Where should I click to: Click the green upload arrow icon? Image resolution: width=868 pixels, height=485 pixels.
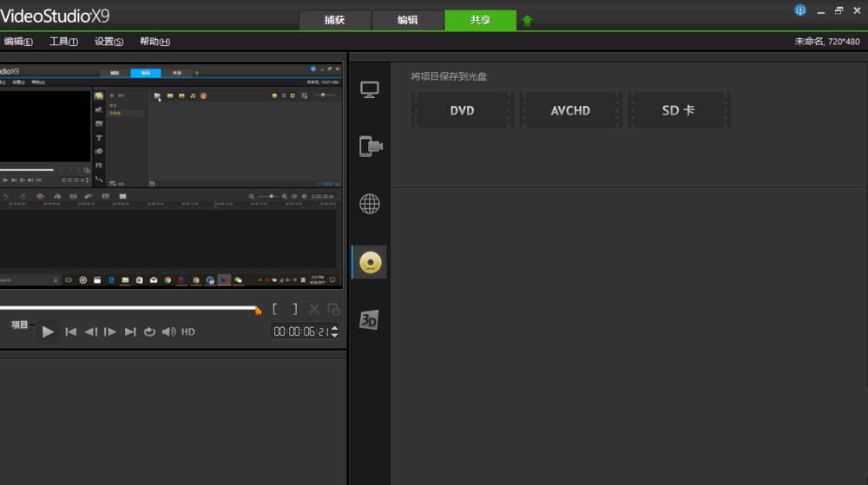(x=527, y=20)
